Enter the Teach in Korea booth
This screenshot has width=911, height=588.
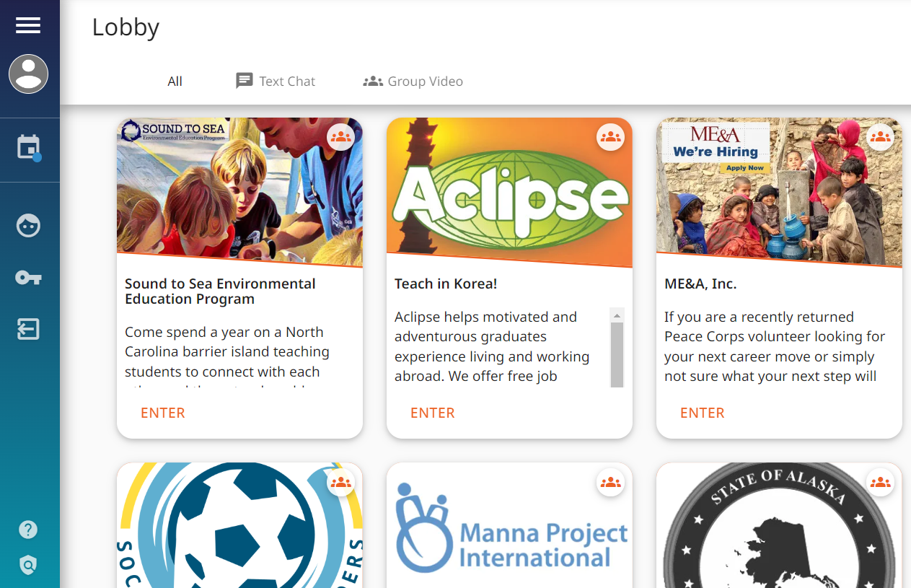coord(433,413)
